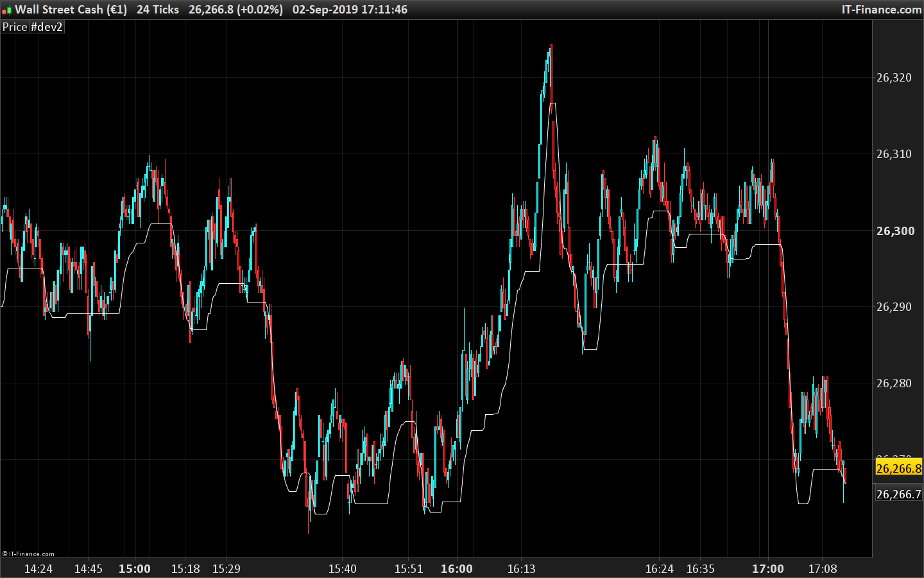Click the 02-Sep-2019 17:11:46 timestamp
924x578 pixels.
[x=350, y=10]
